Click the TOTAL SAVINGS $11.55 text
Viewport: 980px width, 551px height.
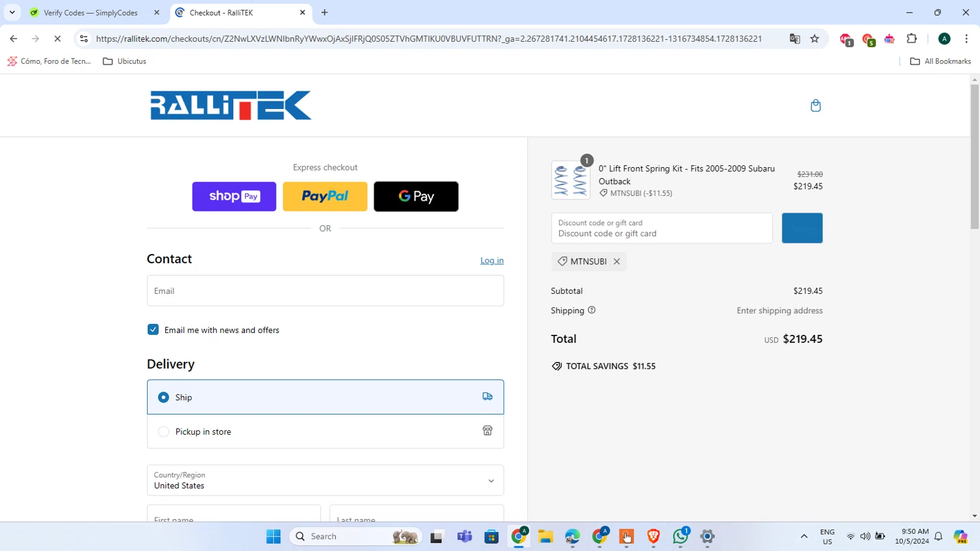(611, 366)
